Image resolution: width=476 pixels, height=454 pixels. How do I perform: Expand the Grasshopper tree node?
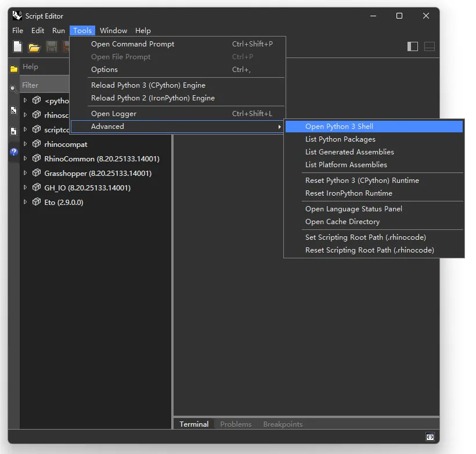[26, 173]
